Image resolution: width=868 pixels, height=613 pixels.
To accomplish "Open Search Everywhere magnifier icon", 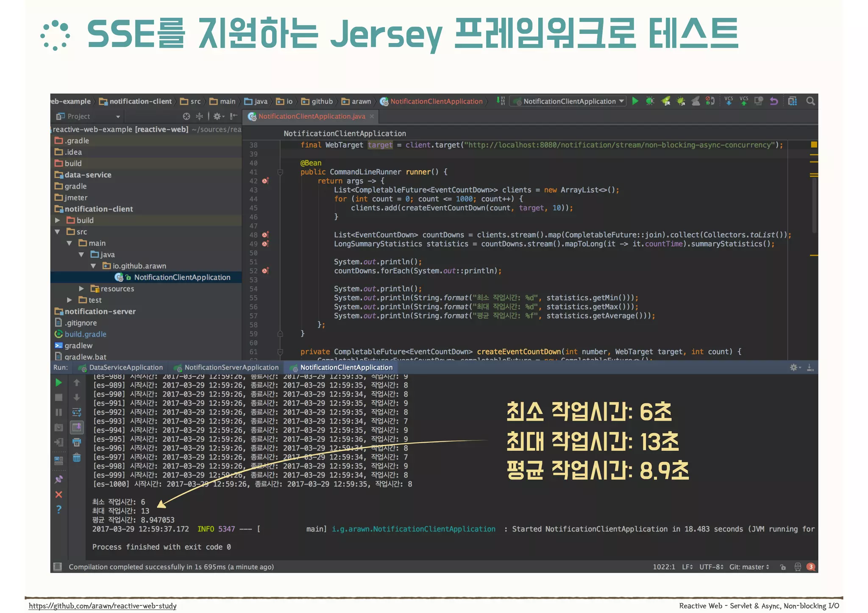I will [x=810, y=101].
